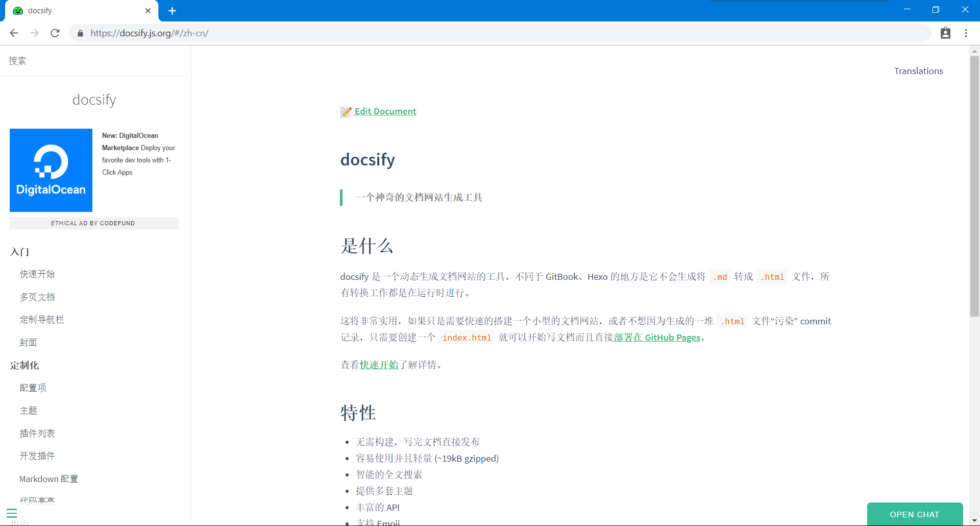Click the scrollbar down arrow
This screenshot has height=526, width=980.
[x=974, y=520]
